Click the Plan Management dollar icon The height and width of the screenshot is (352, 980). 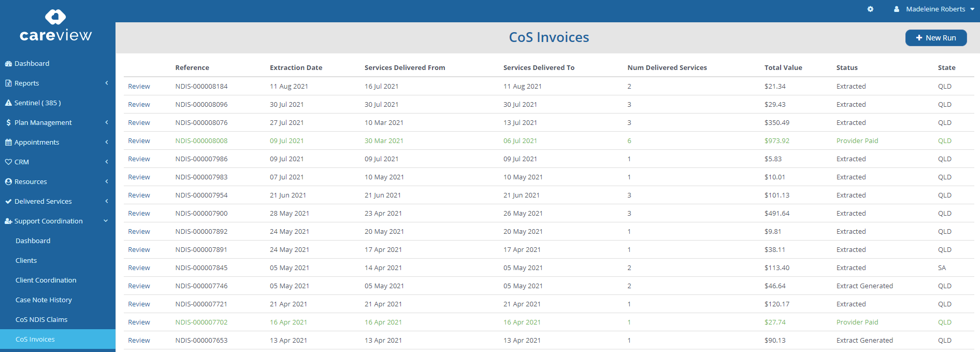tap(8, 123)
